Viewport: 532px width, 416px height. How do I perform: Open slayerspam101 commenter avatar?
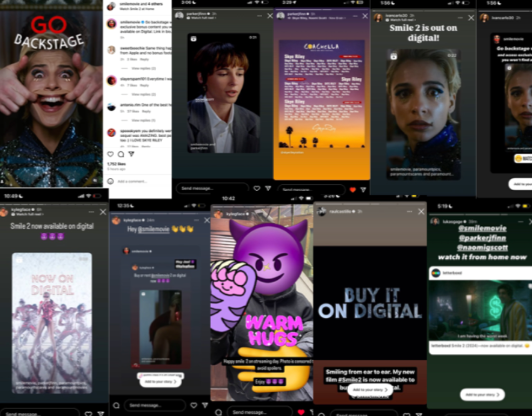(x=111, y=80)
